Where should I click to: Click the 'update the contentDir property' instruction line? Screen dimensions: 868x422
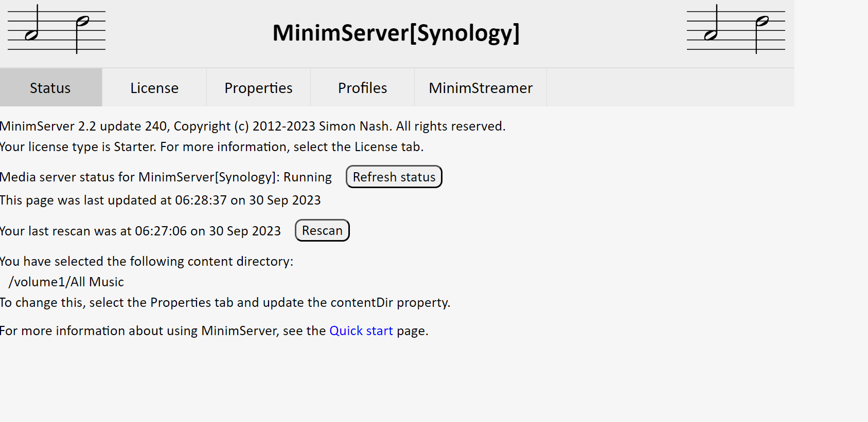tap(225, 302)
